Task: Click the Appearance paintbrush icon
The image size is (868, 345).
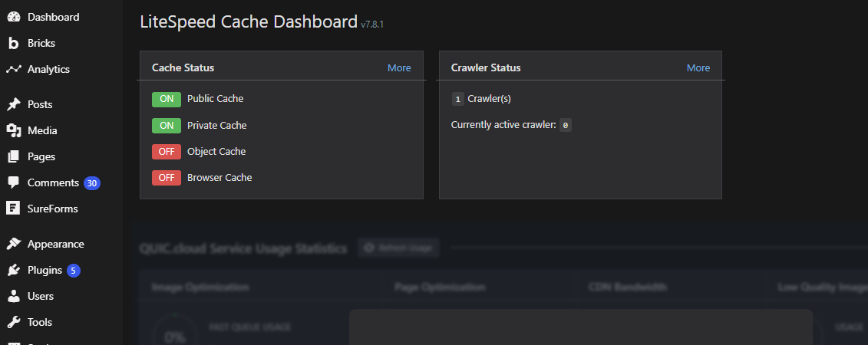Action: coord(14,244)
